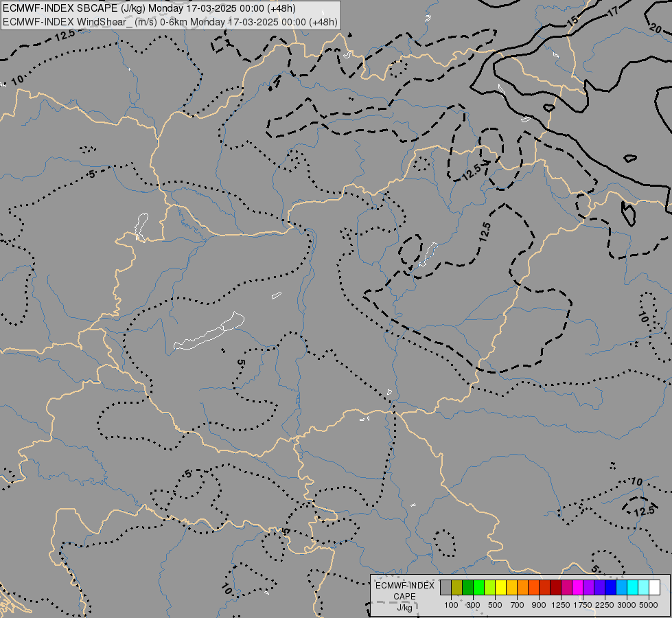Click the WindShear 0-6km title line

tap(170, 22)
